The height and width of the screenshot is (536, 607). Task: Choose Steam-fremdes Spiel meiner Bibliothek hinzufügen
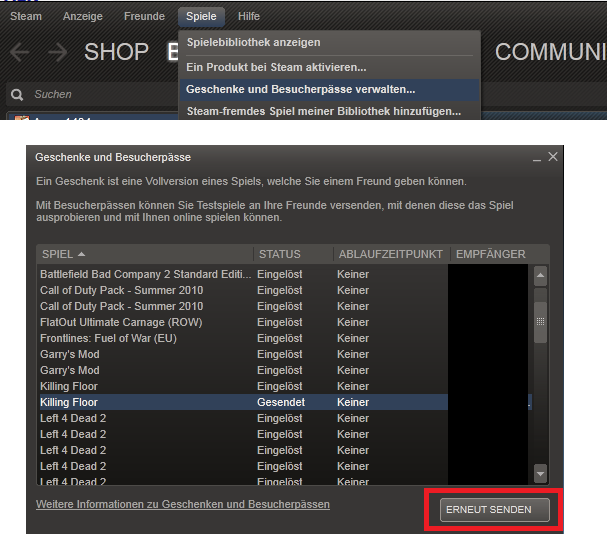(329, 111)
